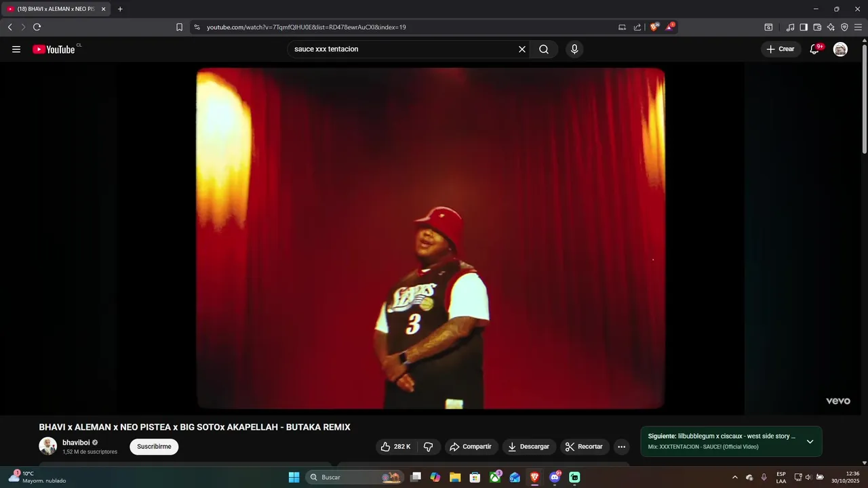Screen dimensions: 868x488
Task: Install app icon in address bar
Action: click(622, 27)
